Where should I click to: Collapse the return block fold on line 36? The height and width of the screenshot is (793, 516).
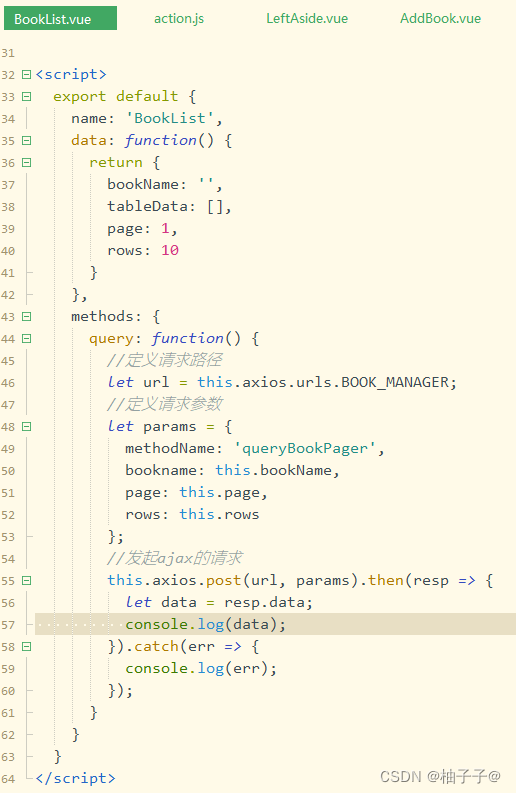pyautogui.click(x=27, y=163)
